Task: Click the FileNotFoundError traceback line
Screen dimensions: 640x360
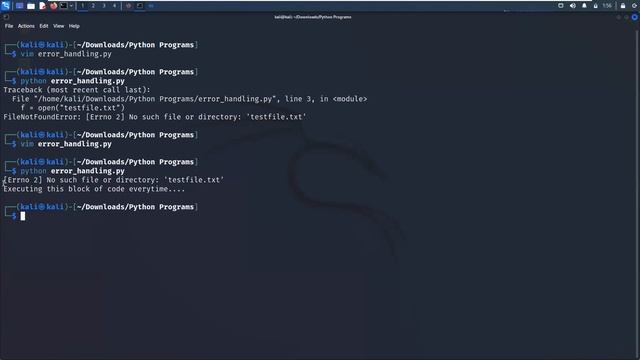Action: coord(155,117)
